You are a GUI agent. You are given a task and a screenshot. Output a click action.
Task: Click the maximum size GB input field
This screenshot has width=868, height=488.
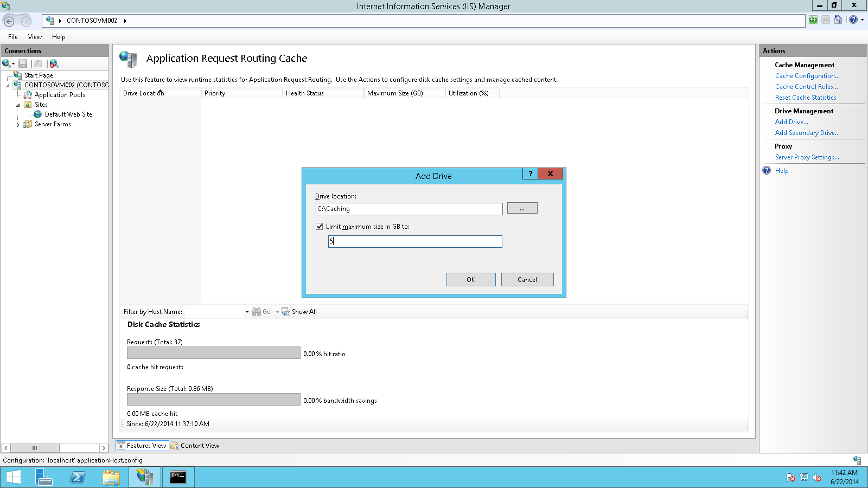(415, 241)
